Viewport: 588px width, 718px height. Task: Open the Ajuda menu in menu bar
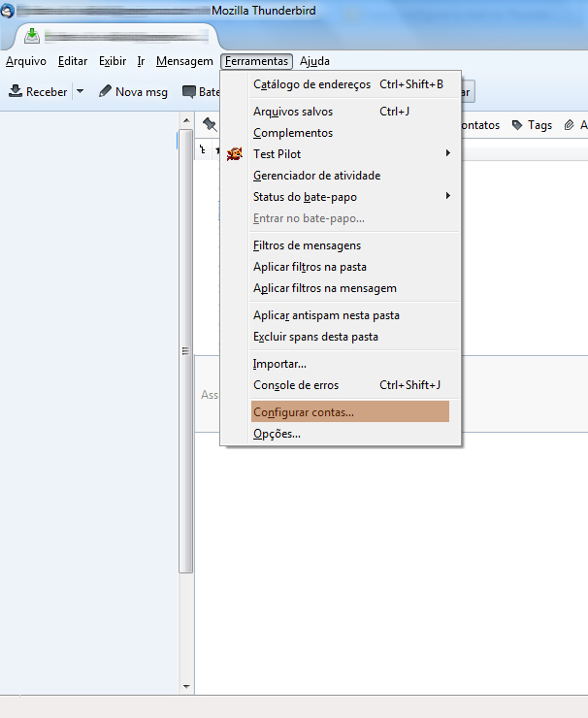point(314,61)
